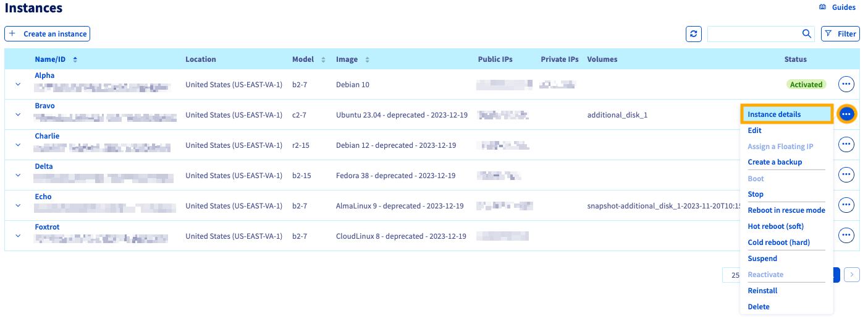Screen dimensions: 868x326
Task: Expand the Delta row chevron
Action: click(x=18, y=175)
